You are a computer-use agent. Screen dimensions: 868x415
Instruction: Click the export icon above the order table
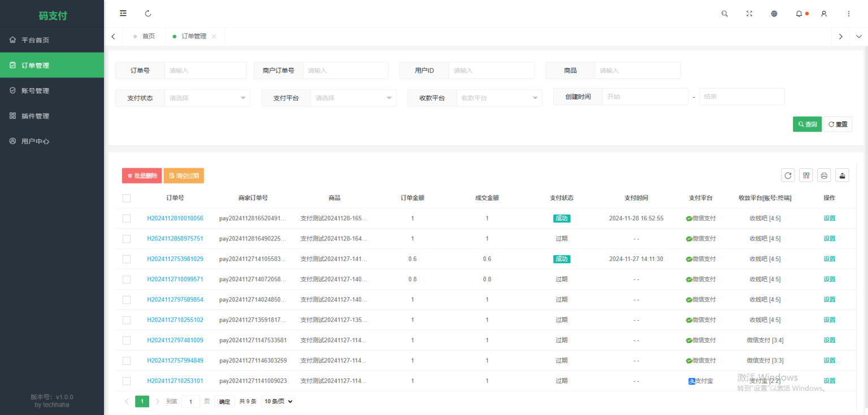click(x=842, y=175)
